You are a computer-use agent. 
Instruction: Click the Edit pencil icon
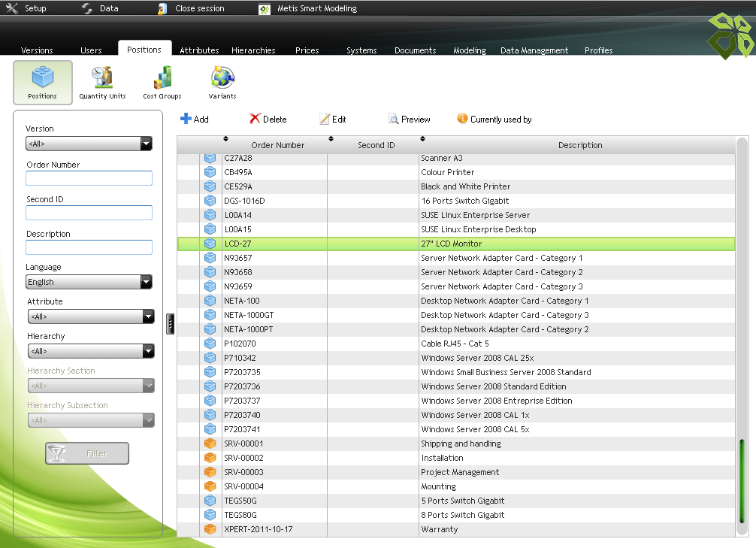point(325,119)
